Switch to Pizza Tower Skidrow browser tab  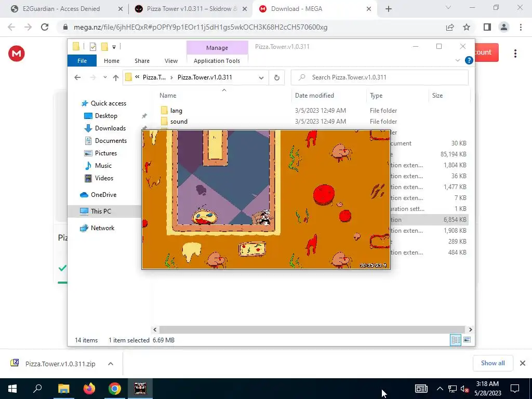pyautogui.click(x=191, y=9)
